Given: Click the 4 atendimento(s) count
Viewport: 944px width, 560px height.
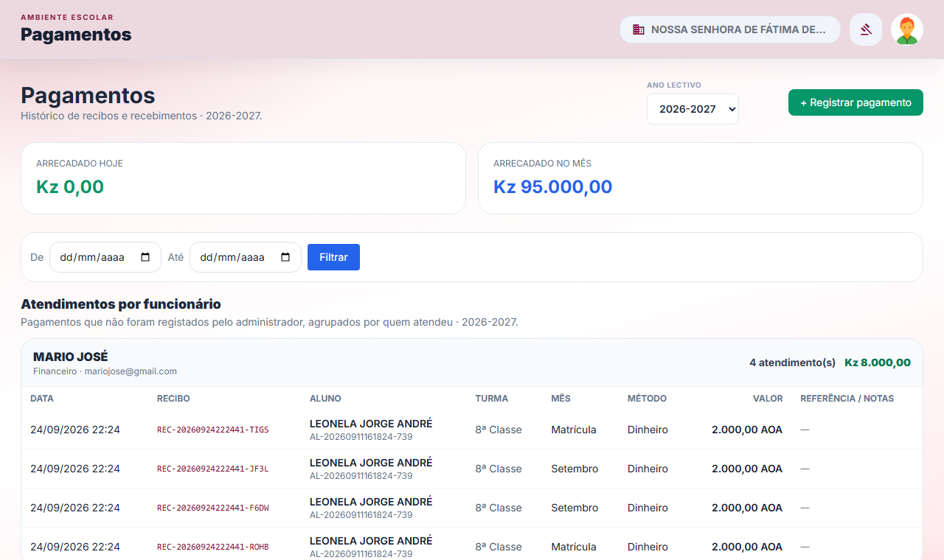Looking at the screenshot, I should (792, 363).
